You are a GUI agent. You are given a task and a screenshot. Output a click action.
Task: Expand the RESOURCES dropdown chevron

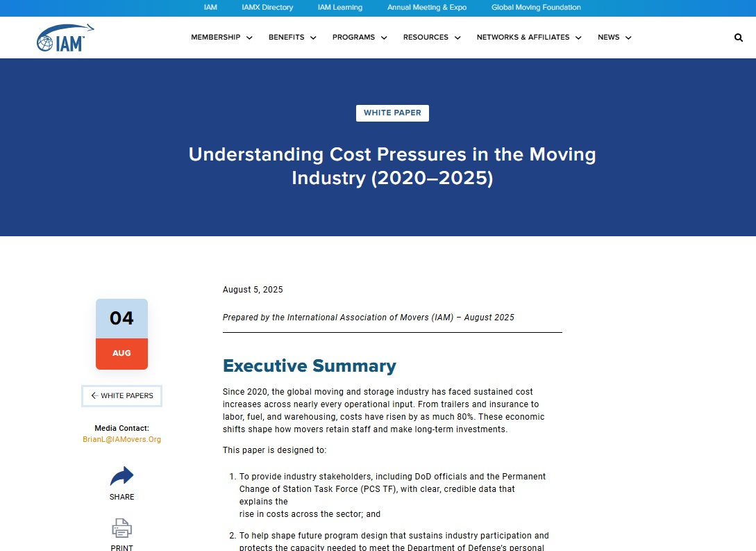[457, 38]
